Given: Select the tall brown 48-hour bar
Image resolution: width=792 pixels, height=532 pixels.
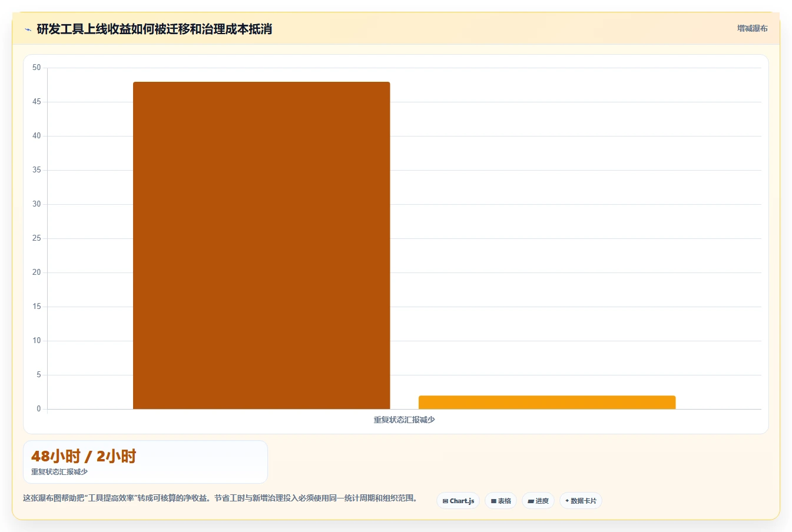Looking at the screenshot, I should coord(261,245).
